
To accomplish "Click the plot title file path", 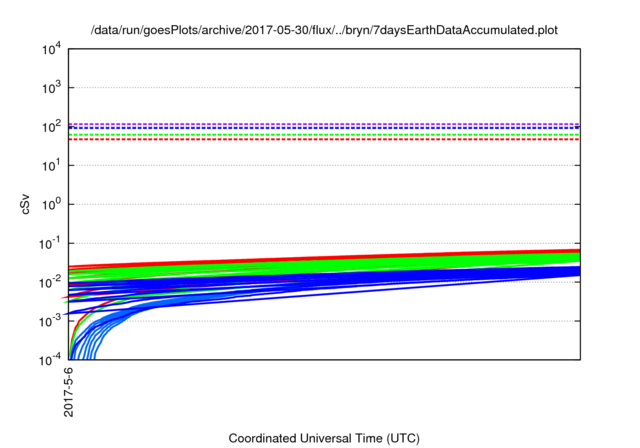I will point(324,30).
